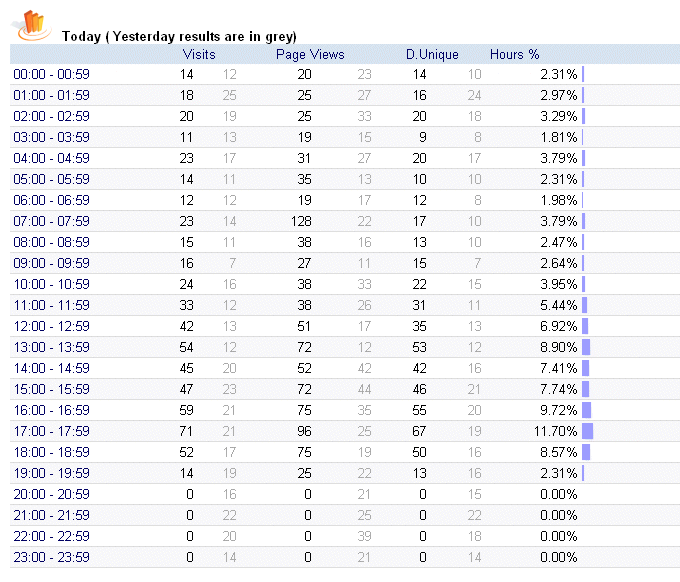Open the 23:00 - 23:59 hour link
Viewport: 680px width, 582px height.
pyautogui.click(x=51, y=557)
